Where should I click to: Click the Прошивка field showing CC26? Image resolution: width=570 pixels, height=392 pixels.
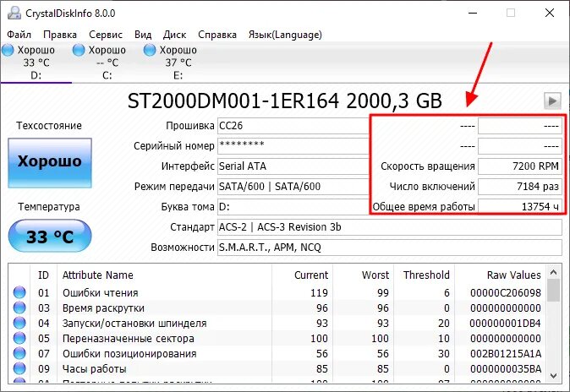point(293,126)
